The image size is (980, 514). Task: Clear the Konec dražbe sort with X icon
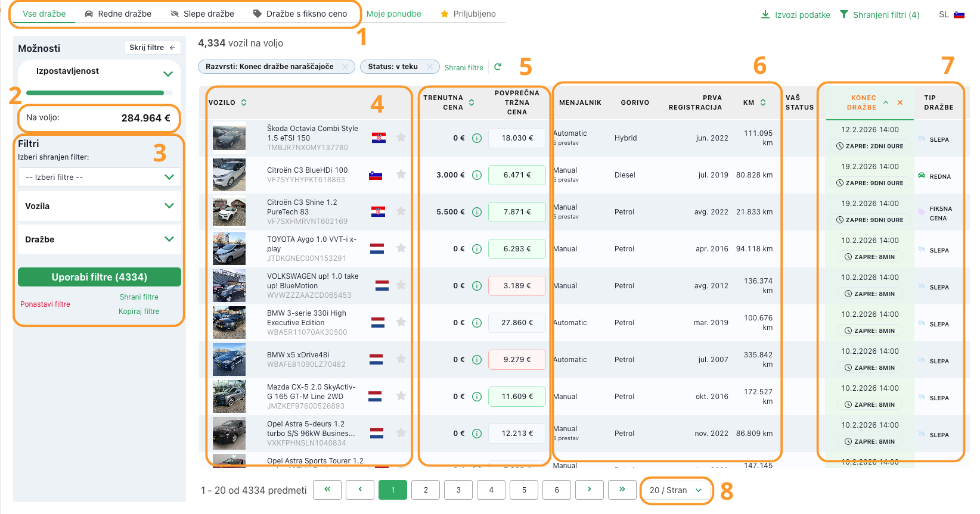click(900, 102)
